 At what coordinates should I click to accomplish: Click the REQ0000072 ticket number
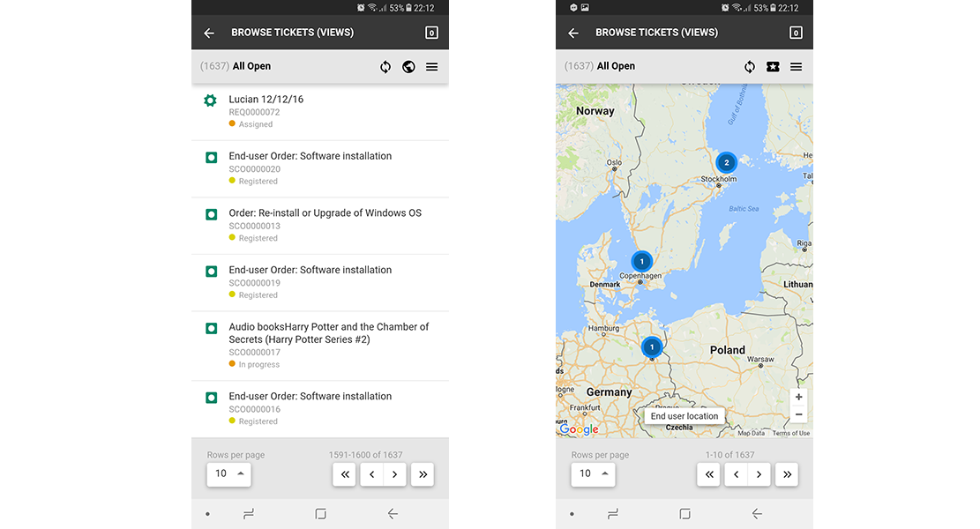point(254,113)
